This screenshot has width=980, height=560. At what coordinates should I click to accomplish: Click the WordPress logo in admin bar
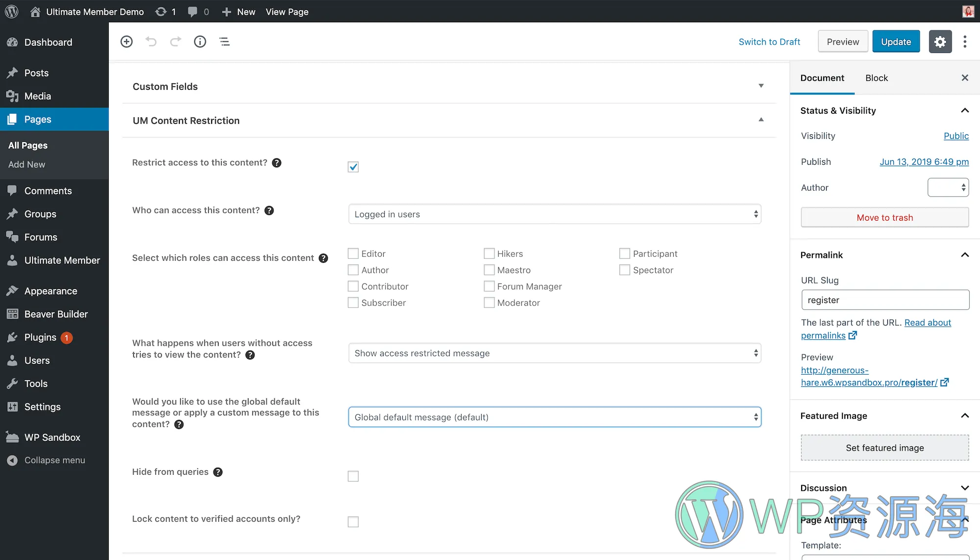coord(11,11)
